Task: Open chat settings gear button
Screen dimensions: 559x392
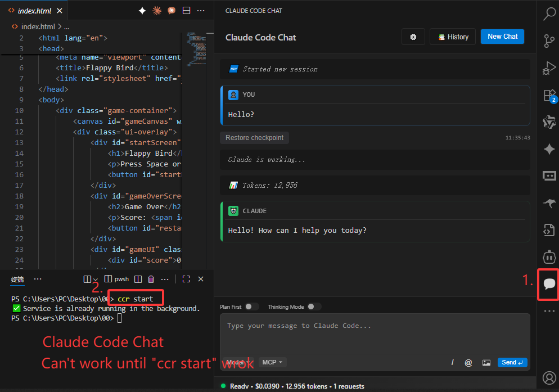Action: click(x=413, y=37)
